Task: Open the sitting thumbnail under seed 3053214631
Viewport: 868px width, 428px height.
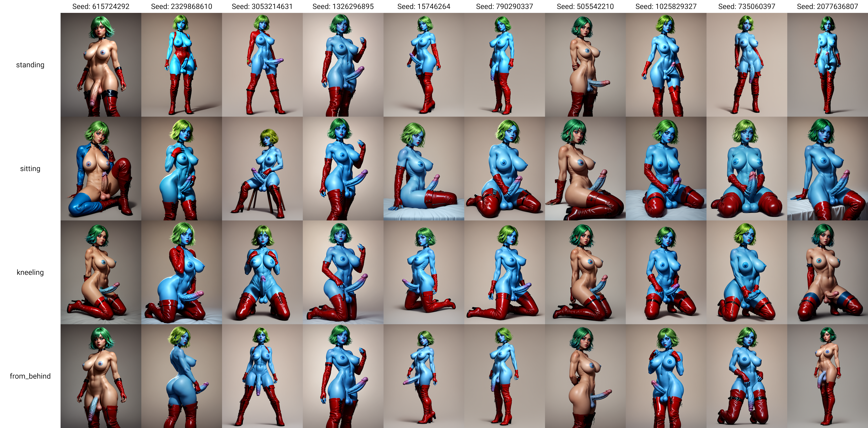Action: 262,168
